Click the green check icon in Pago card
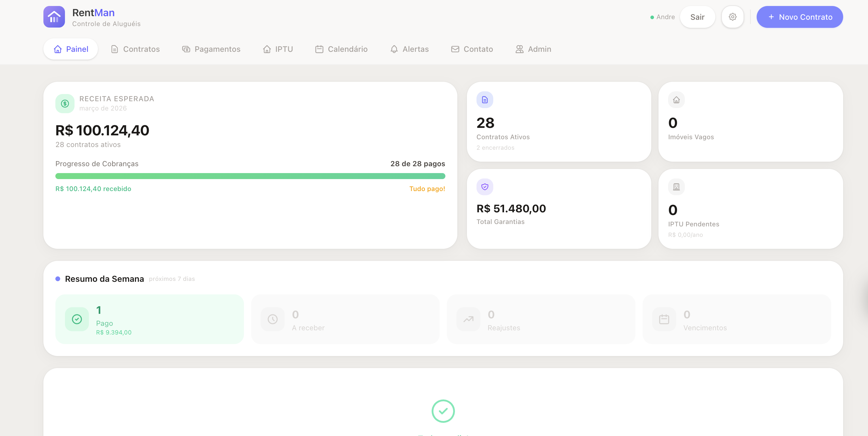Viewport: 868px width, 436px height. [x=77, y=319]
